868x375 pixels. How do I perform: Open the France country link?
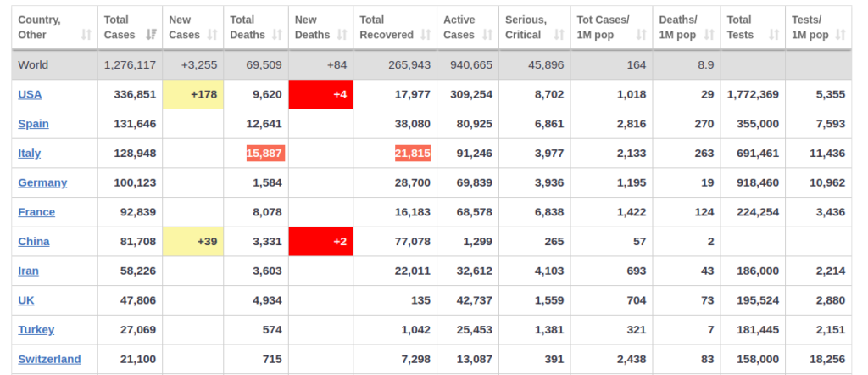pos(36,211)
